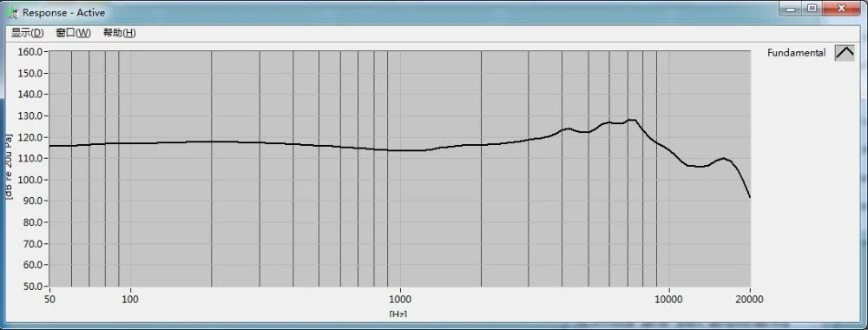Image resolution: width=868 pixels, height=330 pixels.
Task: Open the 帮助(H) menu
Action: pyautogui.click(x=120, y=33)
